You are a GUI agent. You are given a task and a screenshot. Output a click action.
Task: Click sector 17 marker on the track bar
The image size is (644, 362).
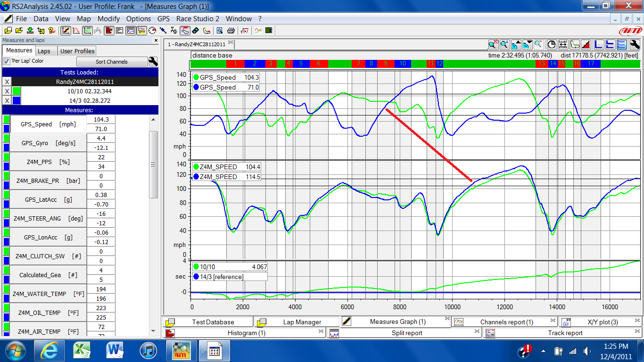(x=591, y=63)
